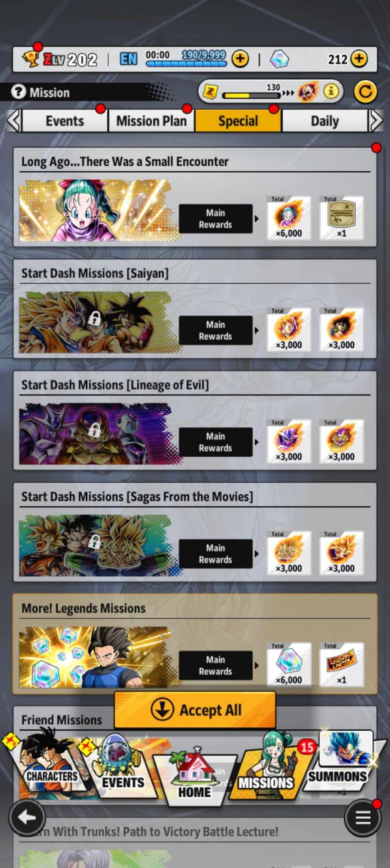Open the Mission help question mark icon

tap(18, 92)
